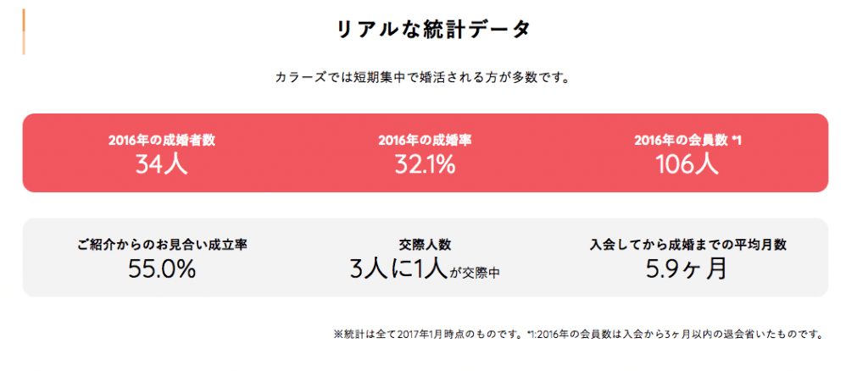
Task: Click the 34人 statistic
Action: 162,164
